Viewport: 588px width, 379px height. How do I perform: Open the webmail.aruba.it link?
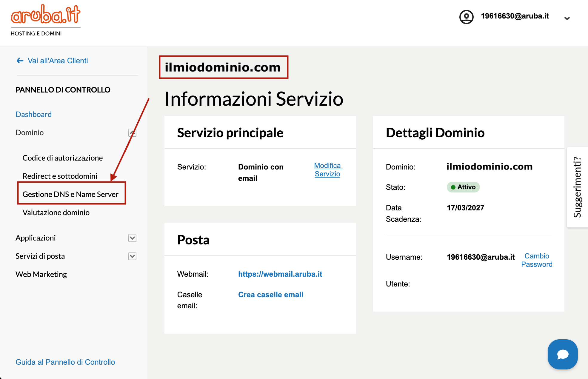click(x=280, y=274)
